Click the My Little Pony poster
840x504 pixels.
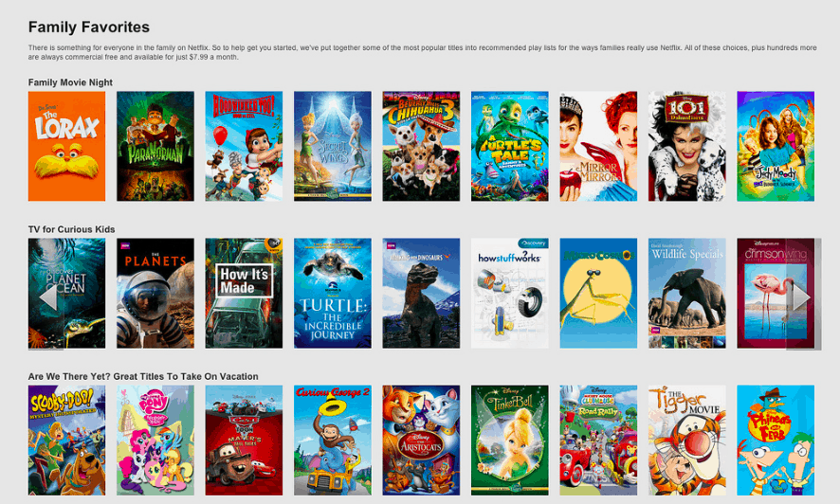coord(155,441)
